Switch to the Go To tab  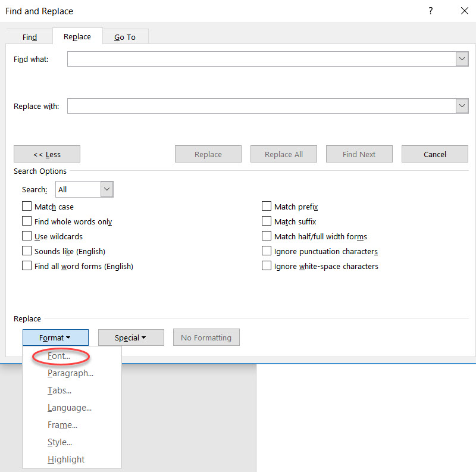click(x=125, y=36)
